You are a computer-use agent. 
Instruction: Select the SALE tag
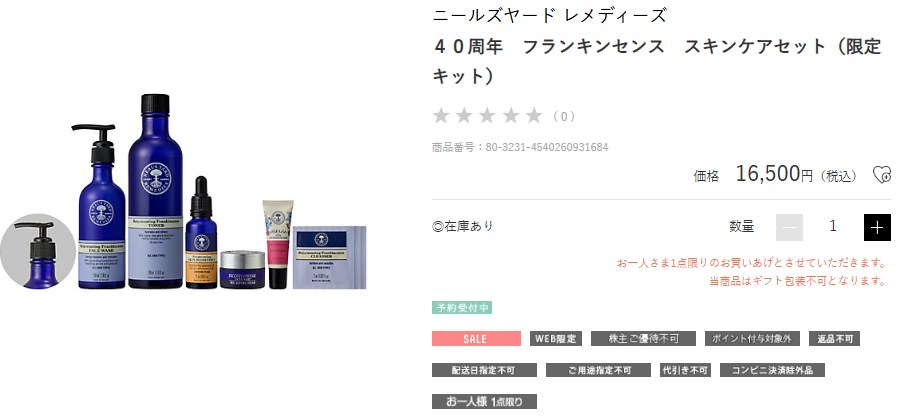pos(476,339)
